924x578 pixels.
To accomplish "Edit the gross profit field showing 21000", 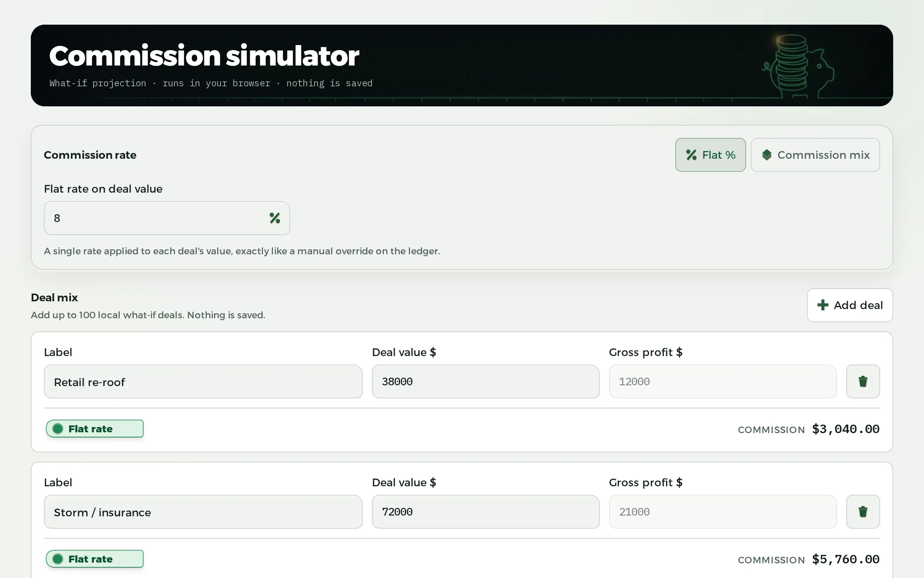I will point(723,512).
